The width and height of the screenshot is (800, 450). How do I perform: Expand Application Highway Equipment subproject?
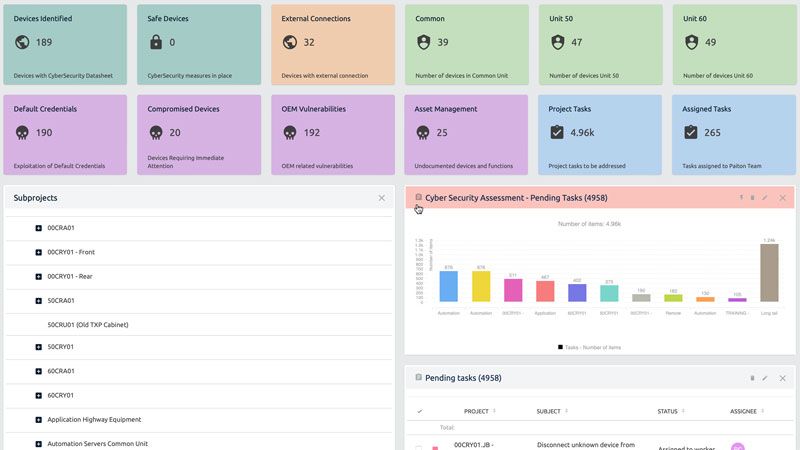pyautogui.click(x=38, y=420)
